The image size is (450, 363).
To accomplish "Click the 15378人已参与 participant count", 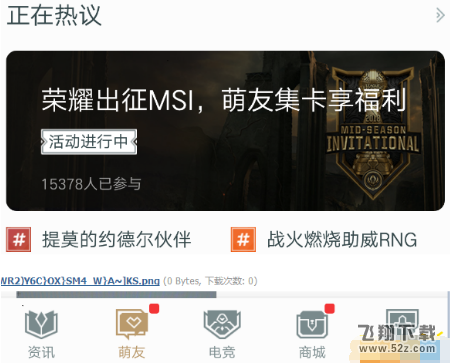I will [x=91, y=184].
